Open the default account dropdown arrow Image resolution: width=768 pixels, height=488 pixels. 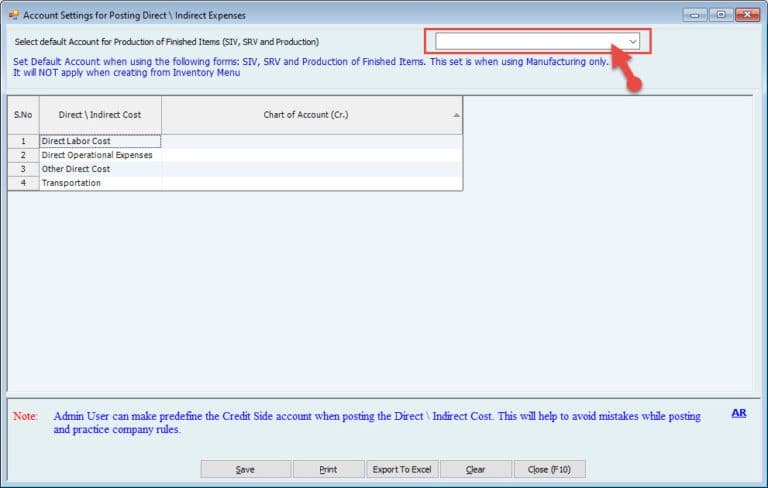632,42
